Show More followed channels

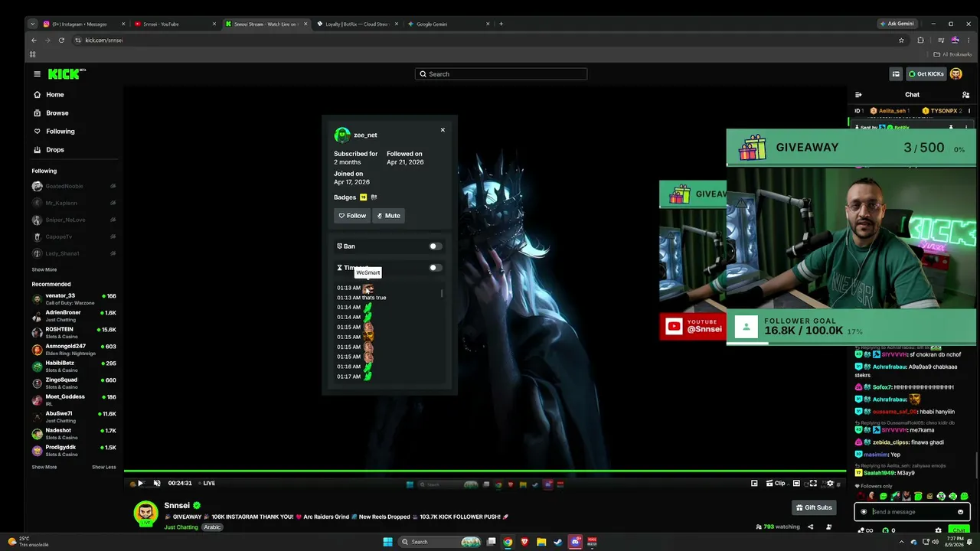[x=44, y=269]
